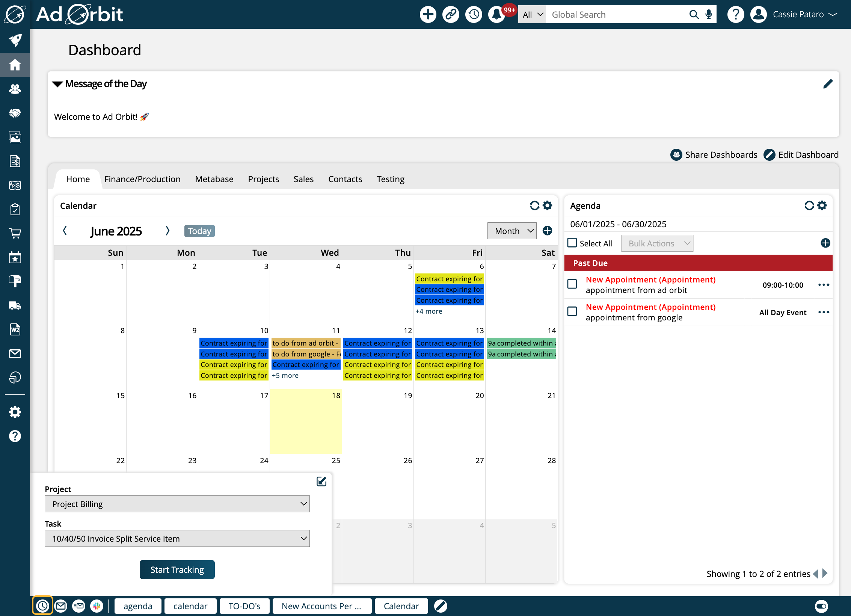The height and width of the screenshot is (616, 851).
Task: Switch to the Metabase tab
Action: (214, 179)
